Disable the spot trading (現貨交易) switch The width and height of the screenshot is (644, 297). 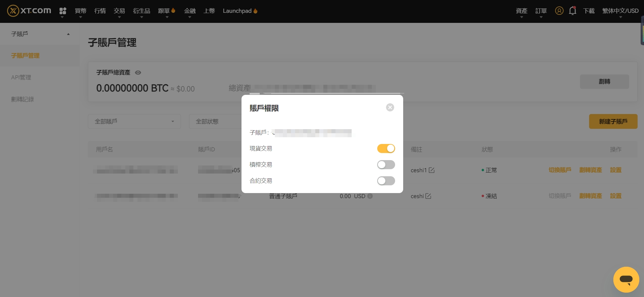[386, 148]
